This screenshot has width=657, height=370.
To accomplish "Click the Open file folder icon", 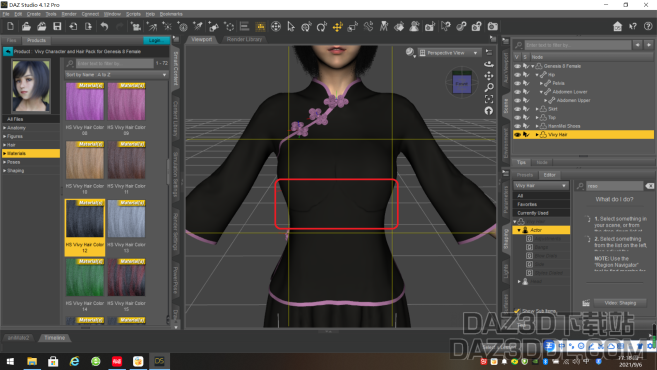I will tap(26, 27).
